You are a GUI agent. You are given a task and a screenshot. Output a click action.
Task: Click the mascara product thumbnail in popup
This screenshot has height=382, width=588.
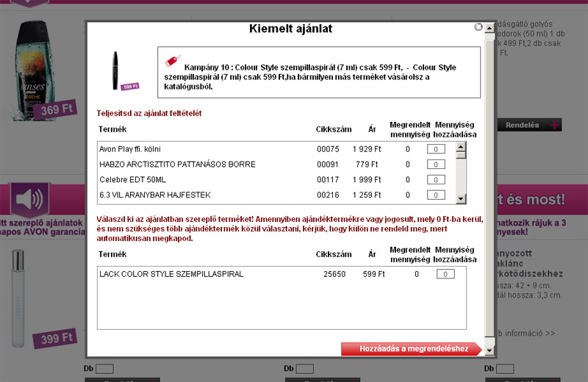[115, 71]
